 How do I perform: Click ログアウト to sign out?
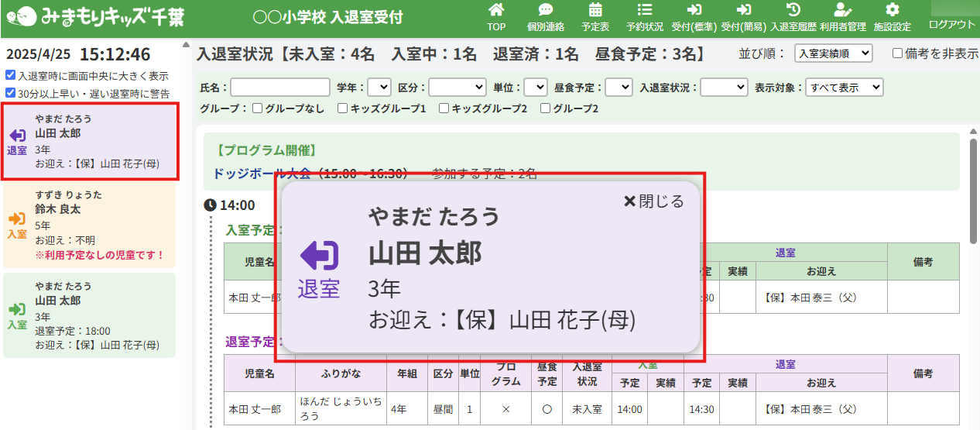tap(952, 24)
